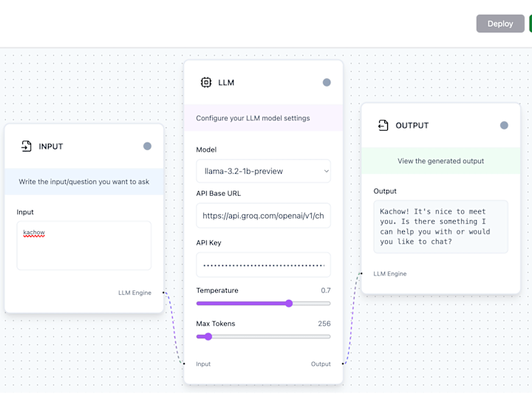This screenshot has height=399, width=532.
Task: Click the Temperature value 0.7
Action: (x=326, y=290)
